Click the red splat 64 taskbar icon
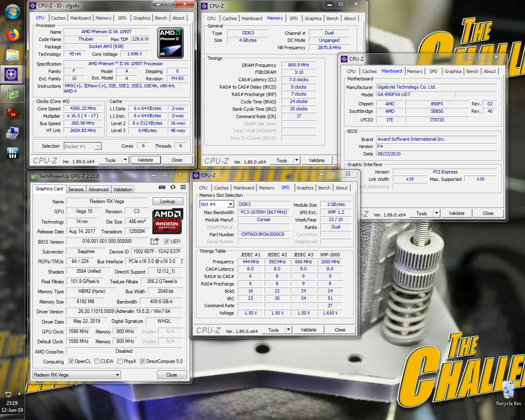Screen dimensions: 525x420 12,114
